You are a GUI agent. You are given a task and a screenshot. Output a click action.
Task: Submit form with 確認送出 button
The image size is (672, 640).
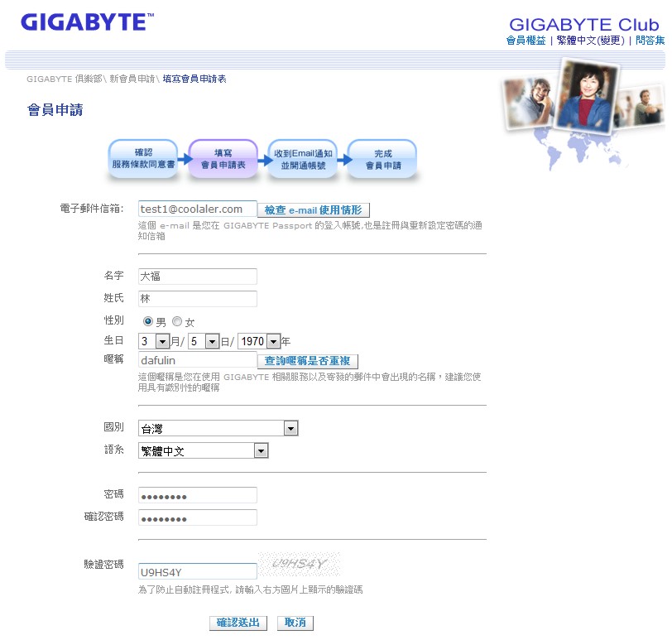(238, 623)
